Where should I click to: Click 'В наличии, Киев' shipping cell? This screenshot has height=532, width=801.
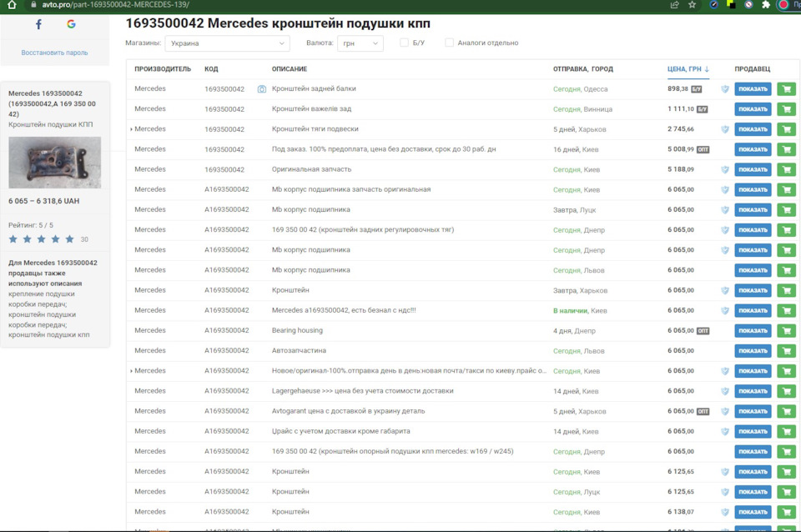(580, 310)
